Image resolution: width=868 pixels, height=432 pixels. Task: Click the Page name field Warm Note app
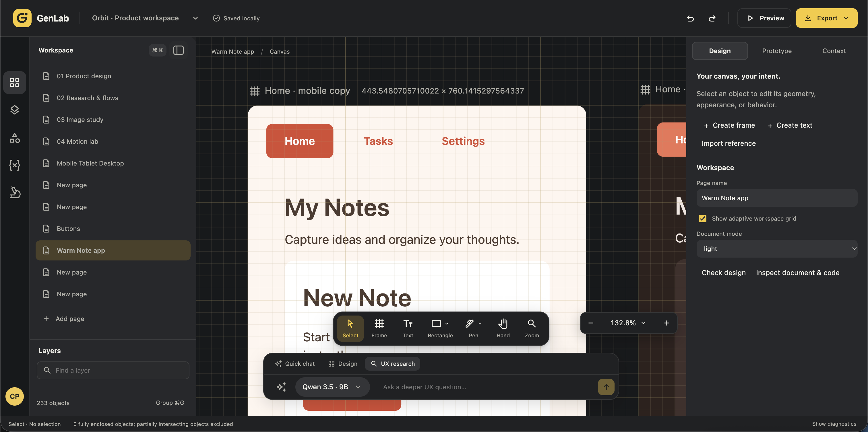click(x=777, y=198)
